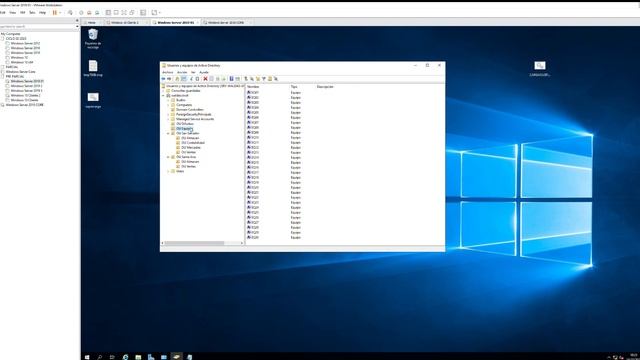
Task: Select Windows 10 x64 in VMware library
Action: pos(22,62)
